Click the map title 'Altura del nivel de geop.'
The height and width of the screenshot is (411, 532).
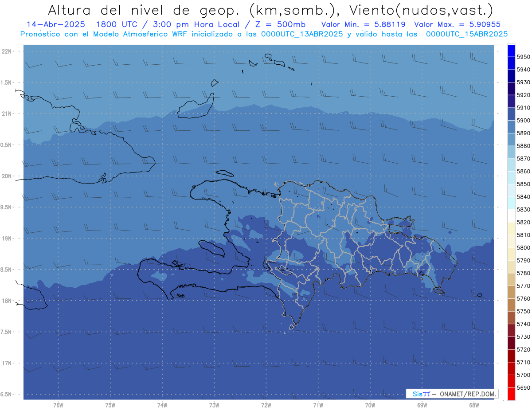click(x=144, y=10)
